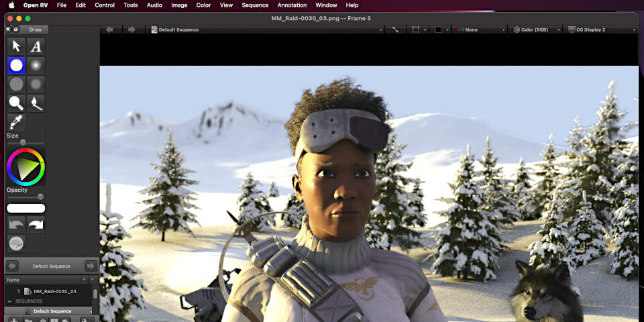Click the clear annotations round button
This screenshot has width=644, height=322.
coord(16,243)
